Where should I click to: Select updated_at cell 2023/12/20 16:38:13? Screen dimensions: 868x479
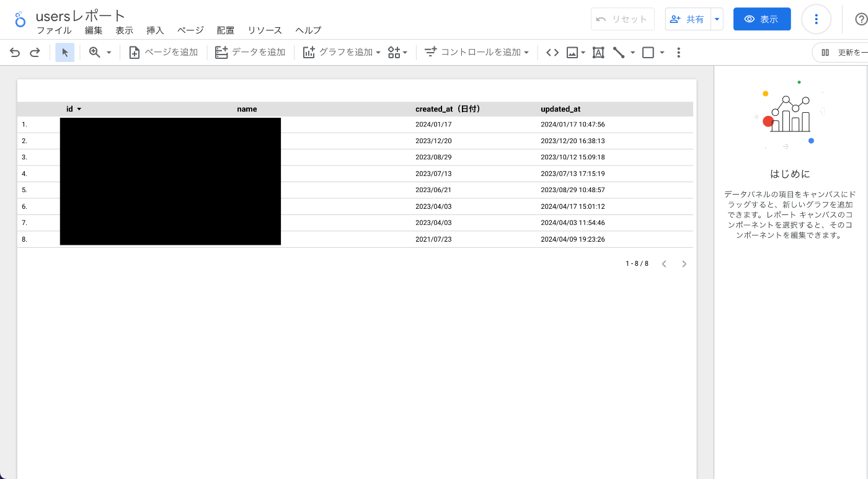(572, 141)
